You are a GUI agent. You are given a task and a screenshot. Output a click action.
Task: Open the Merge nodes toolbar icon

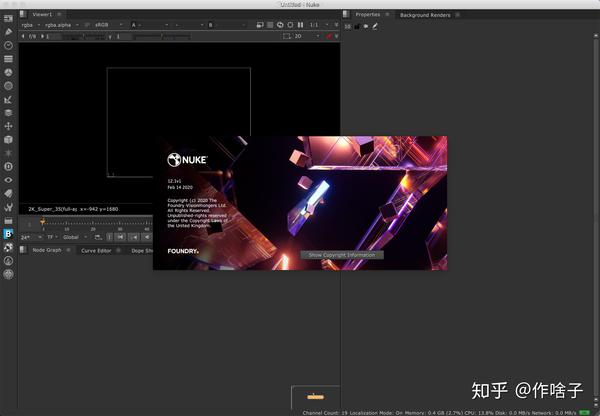click(8, 113)
